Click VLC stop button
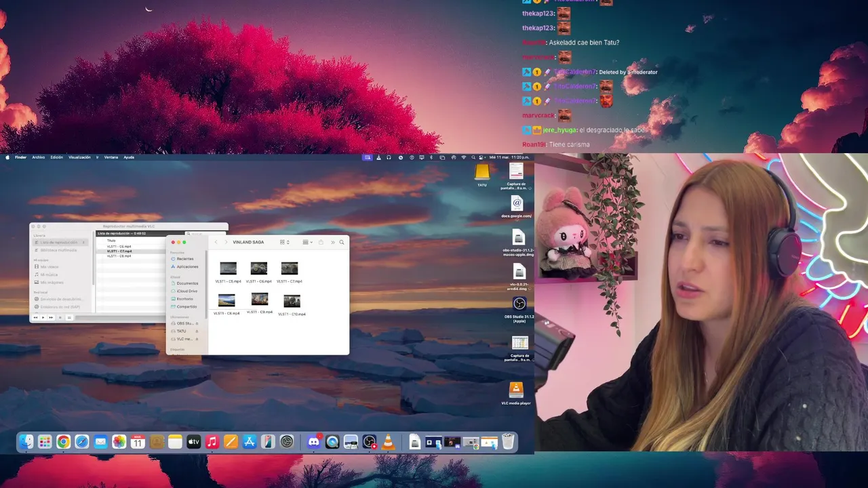This screenshot has height=488, width=868. (x=60, y=318)
